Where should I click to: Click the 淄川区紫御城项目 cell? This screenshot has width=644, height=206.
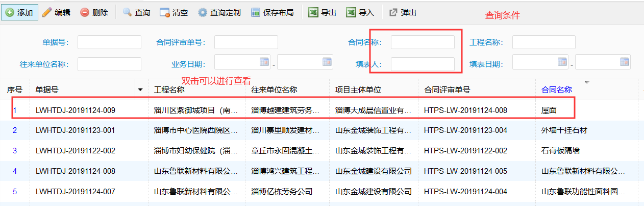click(196, 110)
